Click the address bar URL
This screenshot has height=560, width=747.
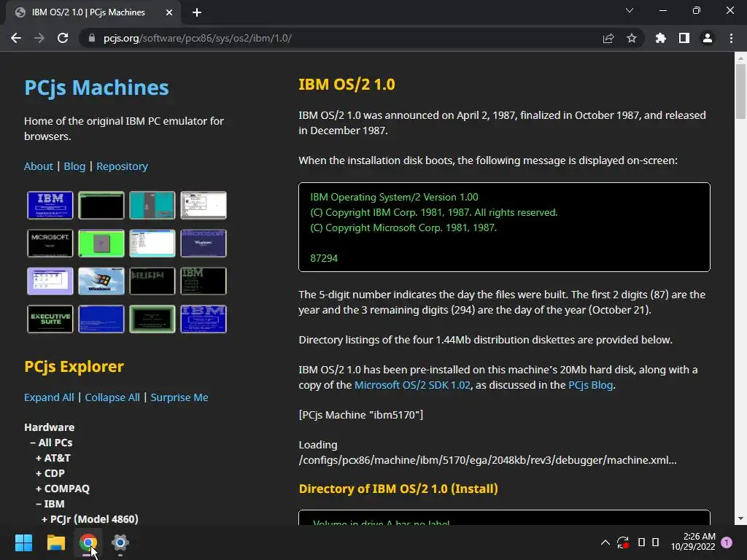(197, 38)
